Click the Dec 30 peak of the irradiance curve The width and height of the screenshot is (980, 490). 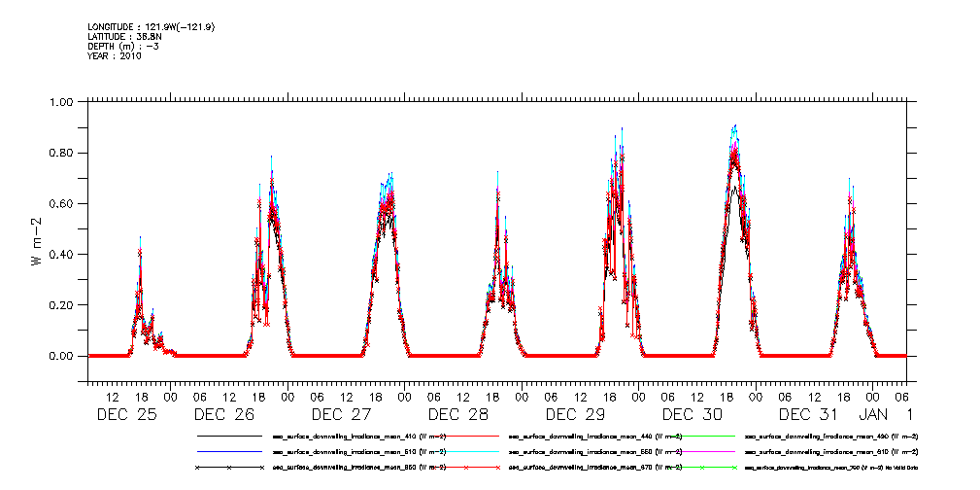click(735, 126)
